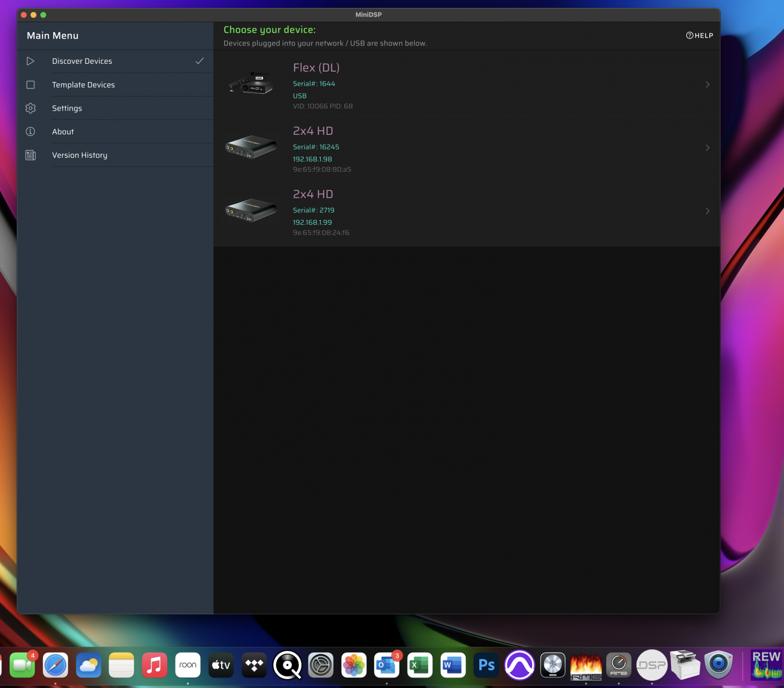The image size is (784, 688).
Task: Open the blue camera shield dock icon
Action: point(719,664)
